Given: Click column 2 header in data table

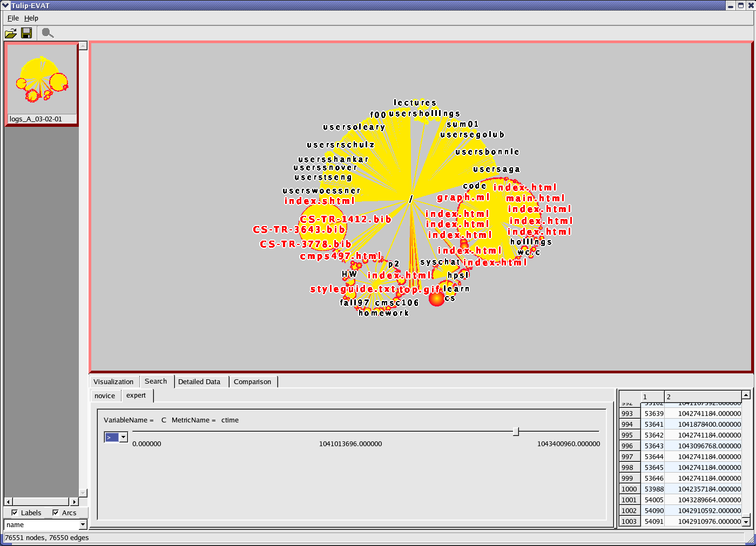Looking at the screenshot, I should point(702,397).
